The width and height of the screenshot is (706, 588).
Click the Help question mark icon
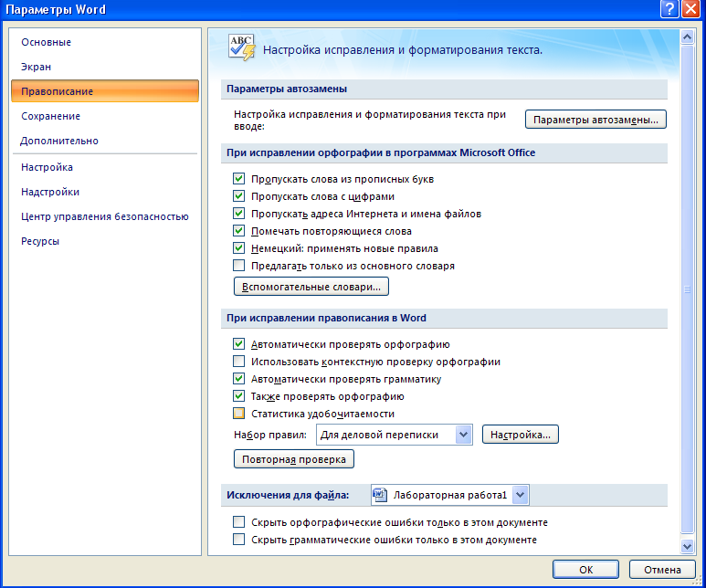coord(669,8)
